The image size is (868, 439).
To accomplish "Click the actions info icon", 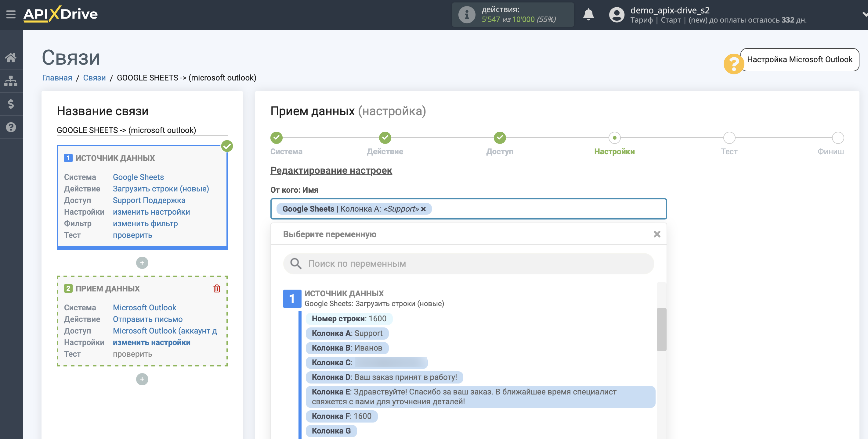I will tap(467, 14).
